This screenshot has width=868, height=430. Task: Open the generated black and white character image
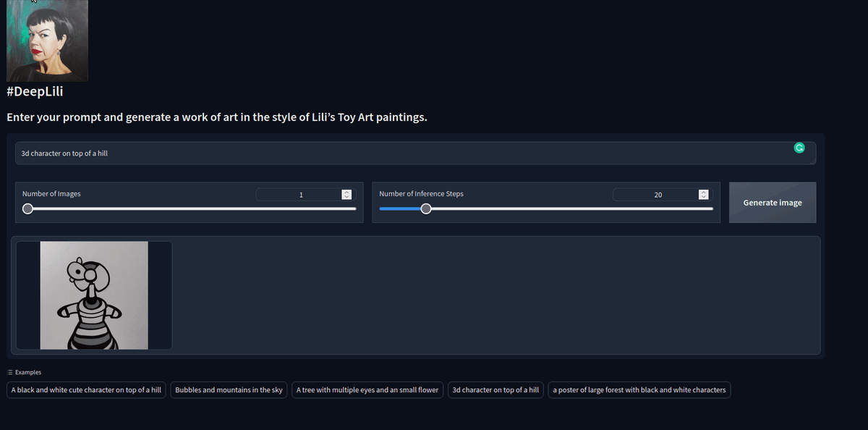94,295
